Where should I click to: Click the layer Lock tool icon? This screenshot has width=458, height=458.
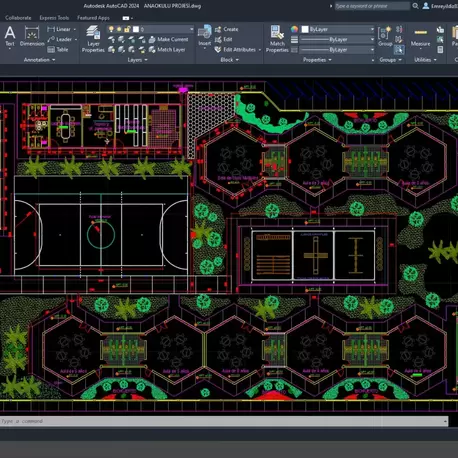tap(142, 40)
